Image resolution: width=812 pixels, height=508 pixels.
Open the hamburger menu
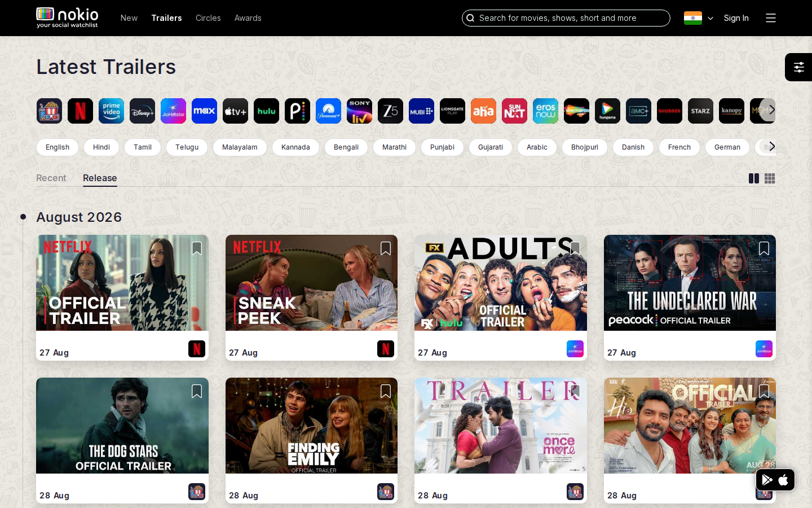click(771, 18)
